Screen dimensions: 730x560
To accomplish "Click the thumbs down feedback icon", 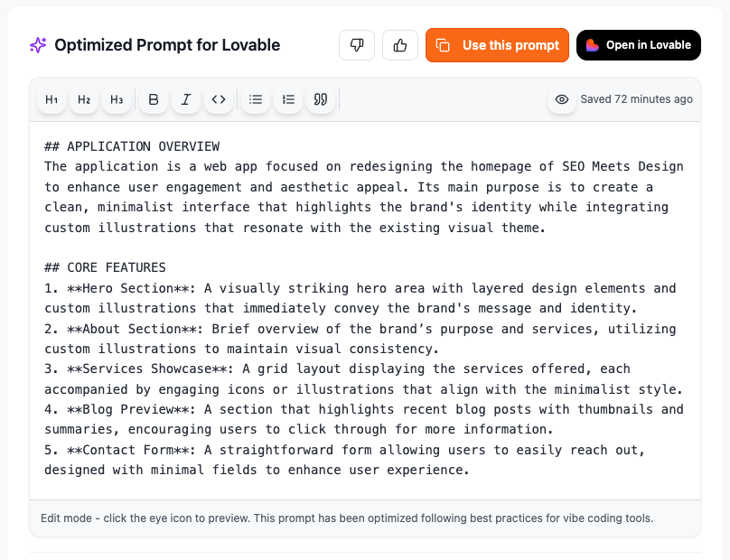I will click(x=357, y=45).
